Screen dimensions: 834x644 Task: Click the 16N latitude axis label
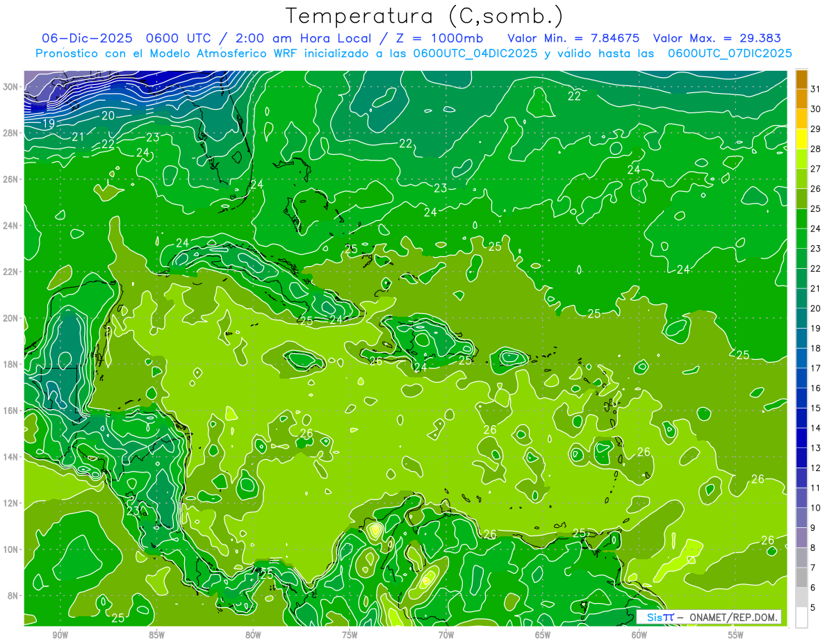pos(10,411)
